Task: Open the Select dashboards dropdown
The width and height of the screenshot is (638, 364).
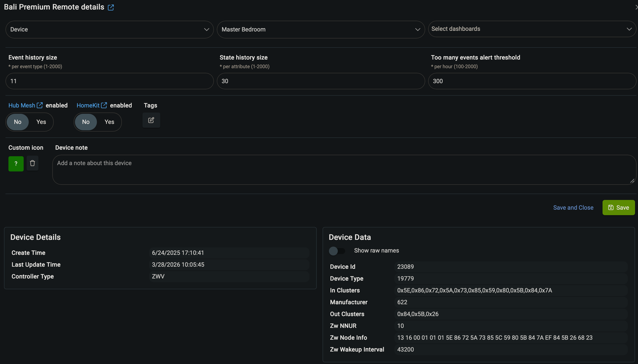Action: click(x=532, y=29)
